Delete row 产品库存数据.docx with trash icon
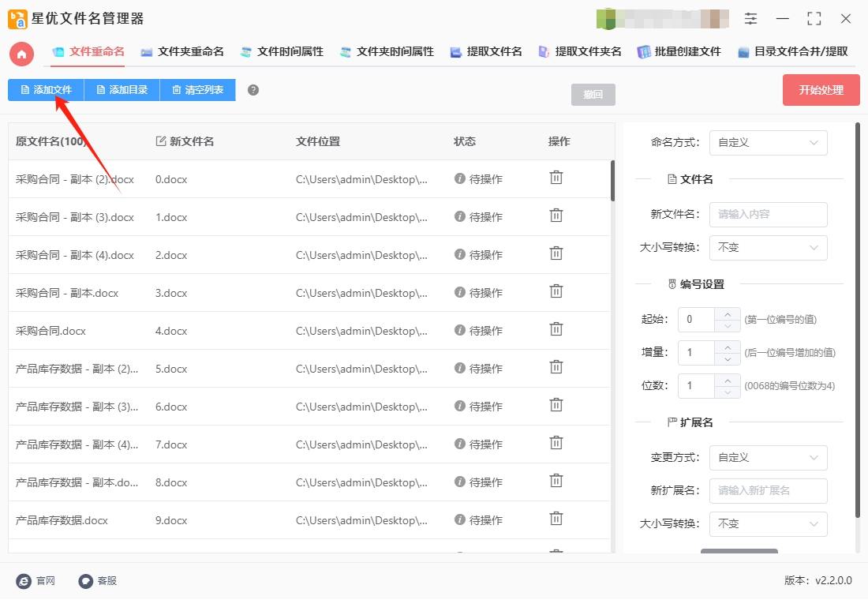Viewport: 868px width, 600px height. point(556,519)
